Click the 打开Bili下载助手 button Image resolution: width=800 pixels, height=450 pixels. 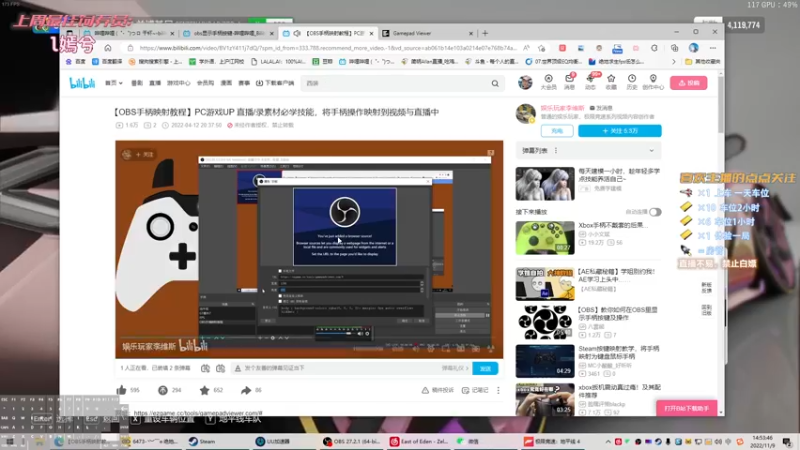click(686, 409)
